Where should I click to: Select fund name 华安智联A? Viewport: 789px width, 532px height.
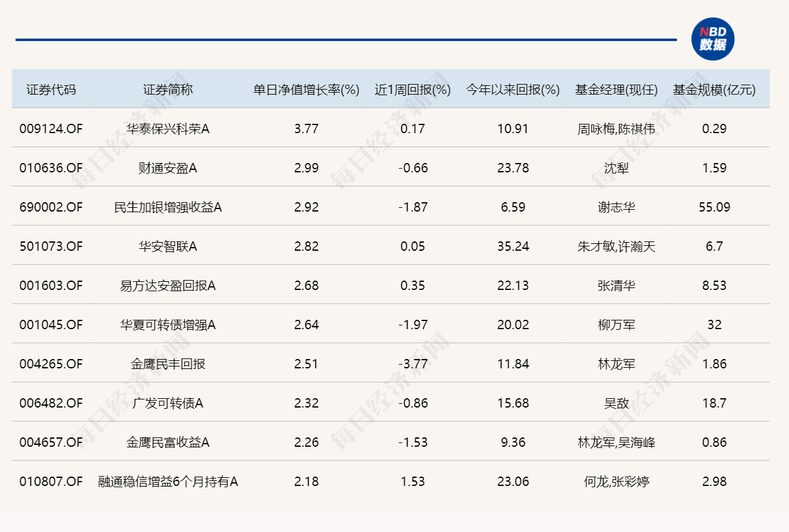[x=168, y=246]
